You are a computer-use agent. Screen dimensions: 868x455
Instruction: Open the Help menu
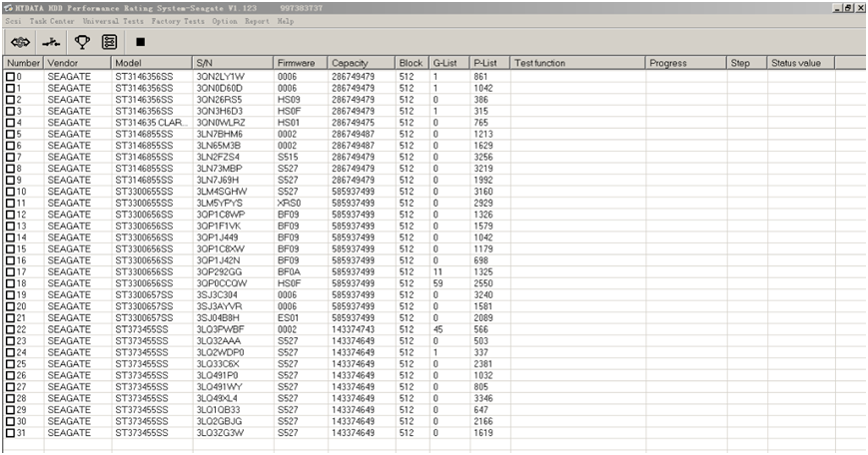pos(286,21)
